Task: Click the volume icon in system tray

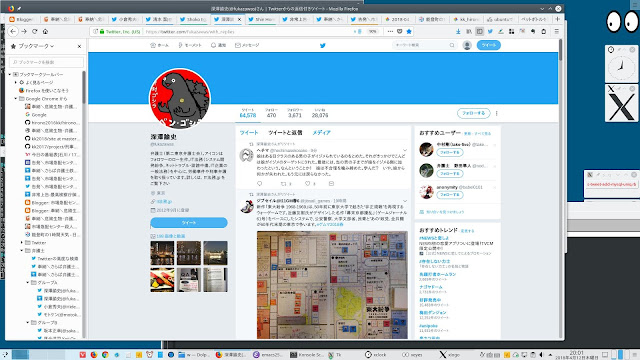Action: coord(542,355)
